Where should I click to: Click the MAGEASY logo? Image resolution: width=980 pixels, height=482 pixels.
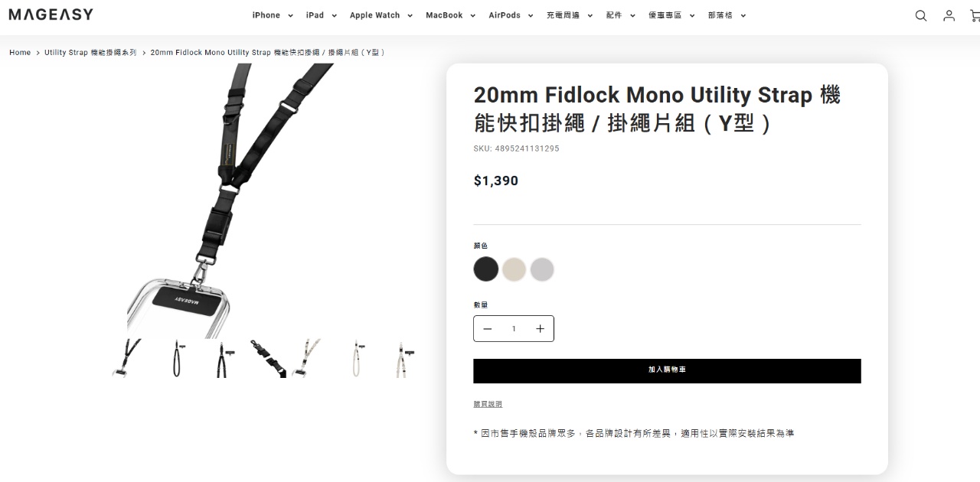coord(51,15)
